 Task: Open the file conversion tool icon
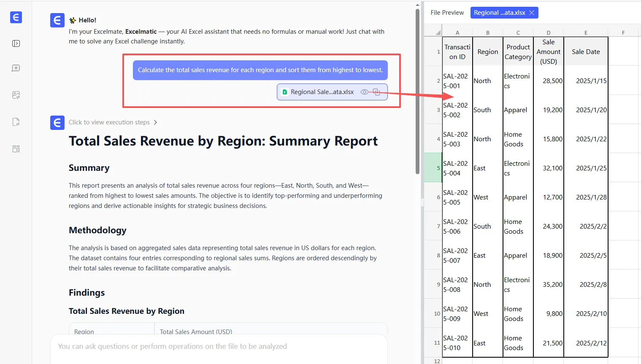click(16, 122)
